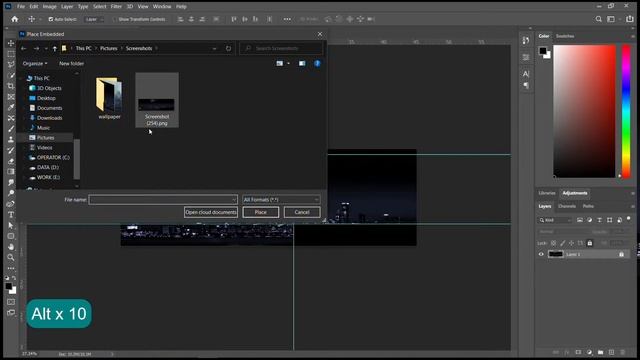640x360 pixels.
Task: Select the Rectangular Marquee tool
Action: coord(11,54)
